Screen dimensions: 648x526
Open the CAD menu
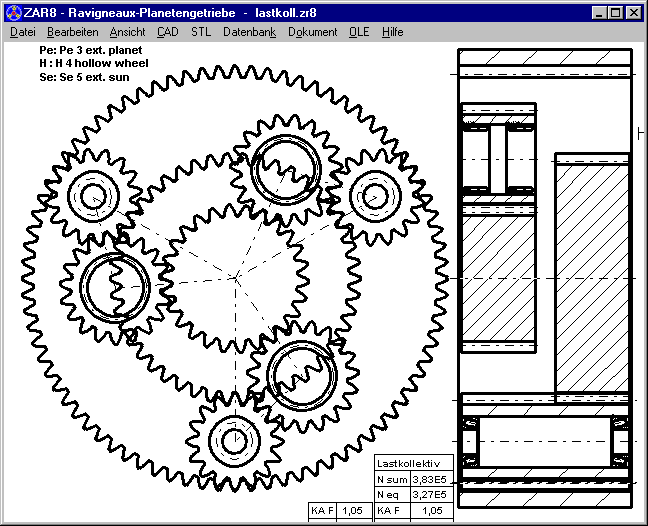click(x=168, y=32)
